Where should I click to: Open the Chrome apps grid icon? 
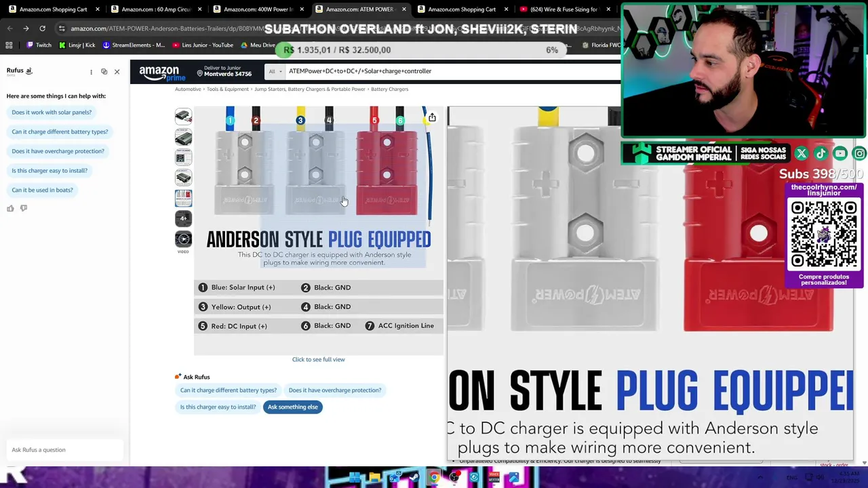9,45
